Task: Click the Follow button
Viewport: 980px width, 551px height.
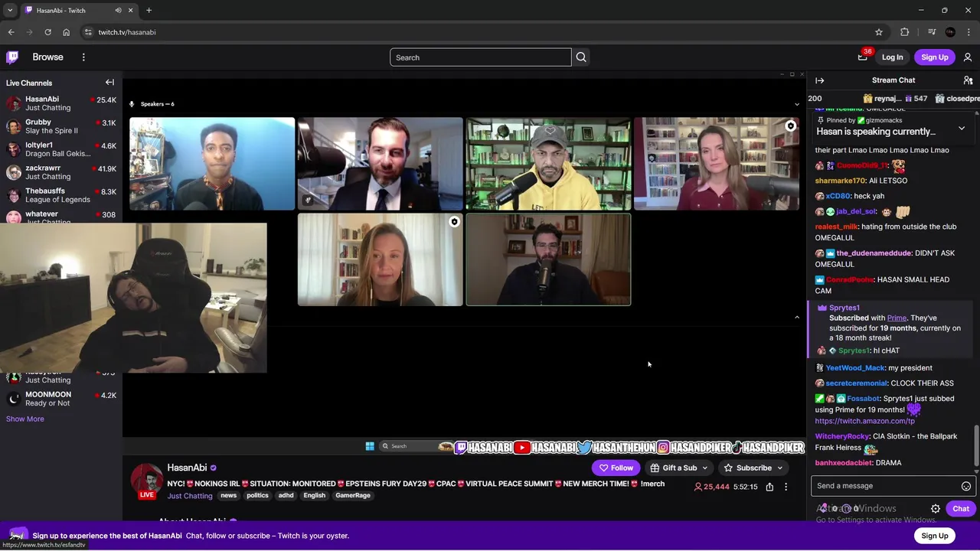Action: 616,468
